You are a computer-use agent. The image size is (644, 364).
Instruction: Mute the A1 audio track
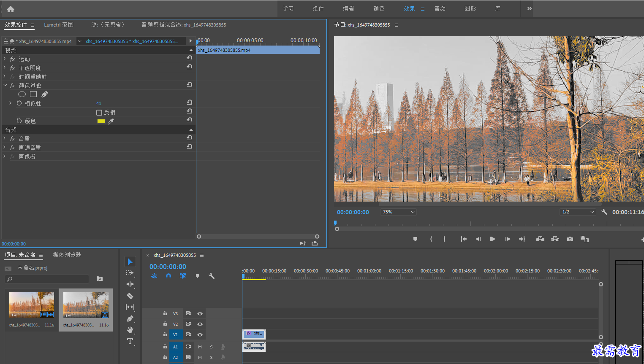point(200,347)
